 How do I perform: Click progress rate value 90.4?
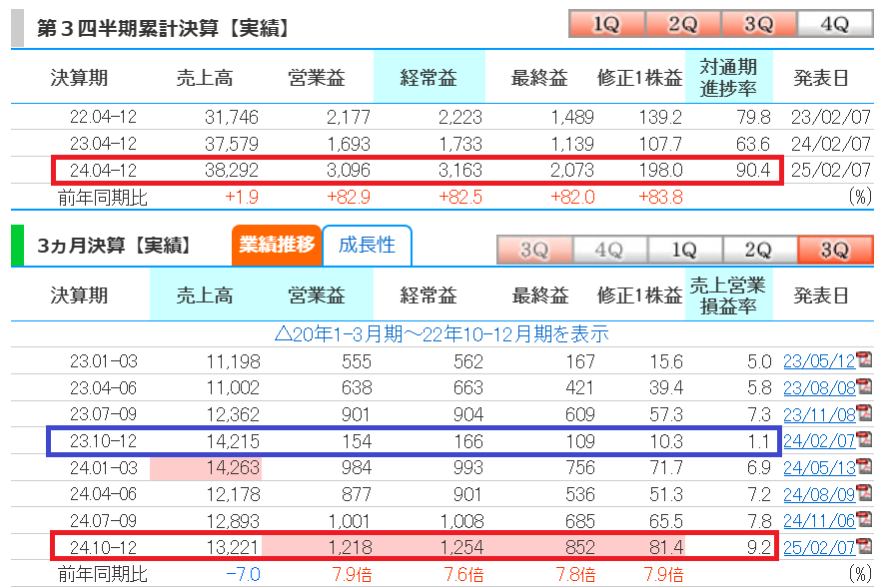[x=753, y=170]
